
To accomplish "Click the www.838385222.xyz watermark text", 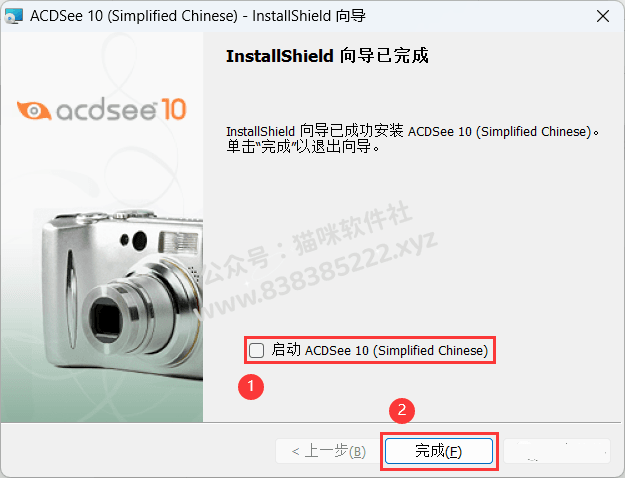I will (318, 277).
